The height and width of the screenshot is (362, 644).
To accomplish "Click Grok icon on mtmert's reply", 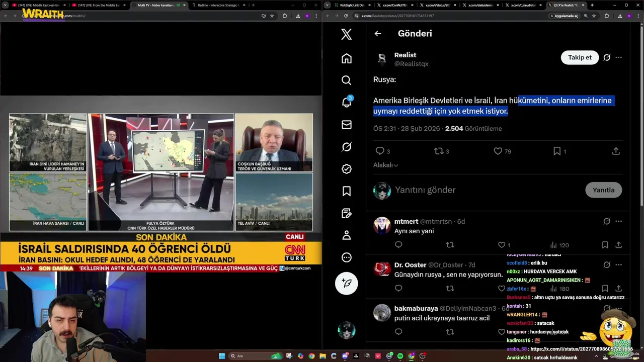I will click(x=607, y=221).
